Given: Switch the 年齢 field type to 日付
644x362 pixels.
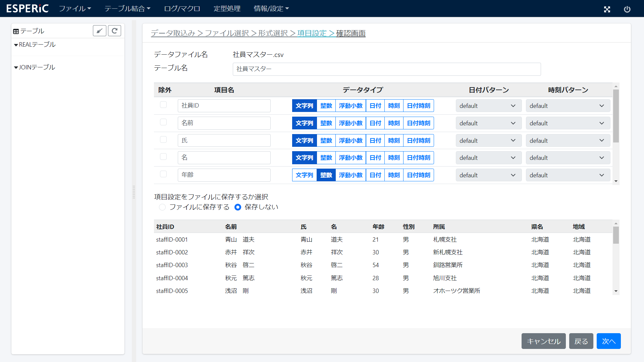Looking at the screenshot, I should (x=375, y=175).
